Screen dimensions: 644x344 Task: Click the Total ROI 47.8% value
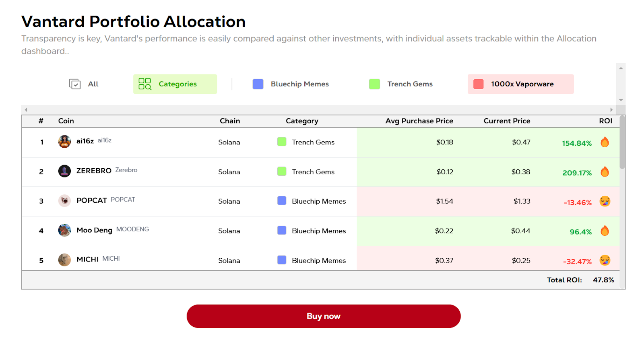[x=603, y=280]
